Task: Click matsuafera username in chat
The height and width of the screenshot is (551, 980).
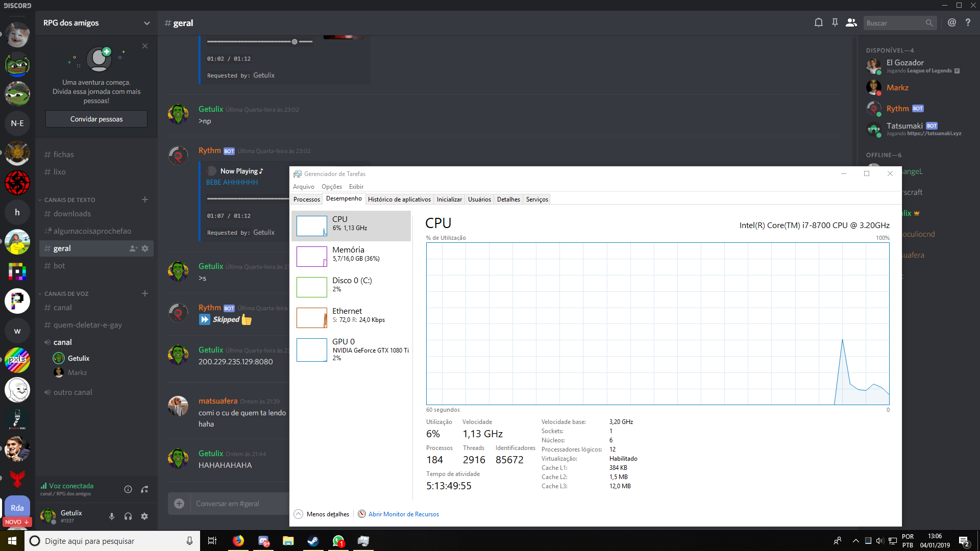Action: 218,401
